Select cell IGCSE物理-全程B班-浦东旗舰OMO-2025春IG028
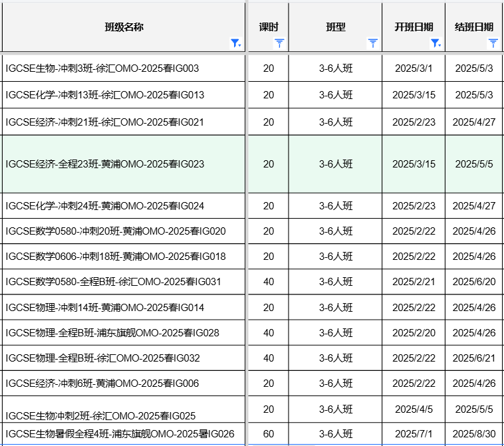This screenshot has height=446, width=504. (124, 332)
